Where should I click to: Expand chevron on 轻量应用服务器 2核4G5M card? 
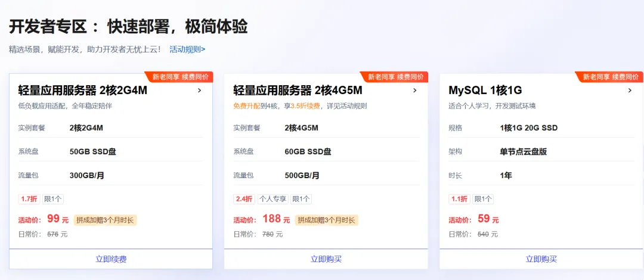coord(415,91)
